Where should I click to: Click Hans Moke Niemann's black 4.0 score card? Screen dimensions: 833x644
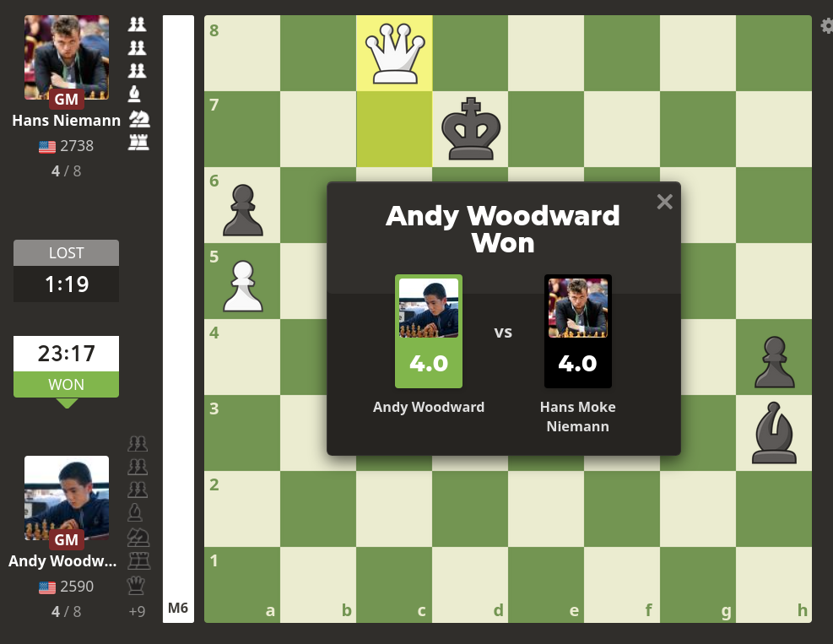click(x=578, y=331)
